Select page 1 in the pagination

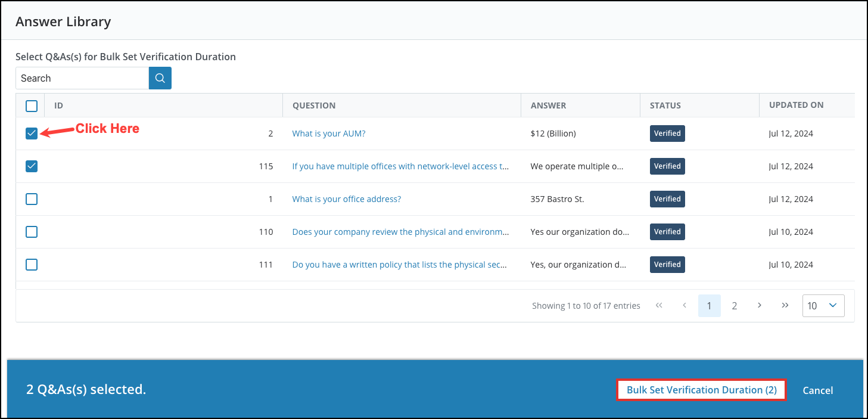709,305
